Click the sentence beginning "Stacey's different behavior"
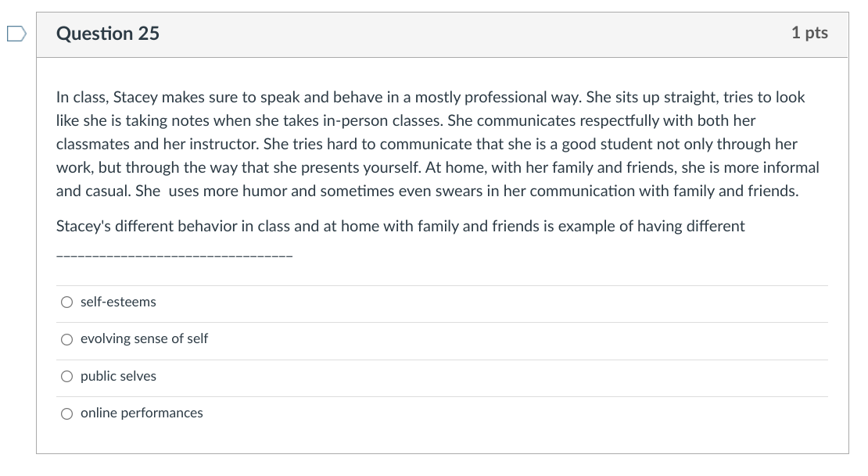The height and width of the screenshot is (476, 868). [x=400, y=226]
